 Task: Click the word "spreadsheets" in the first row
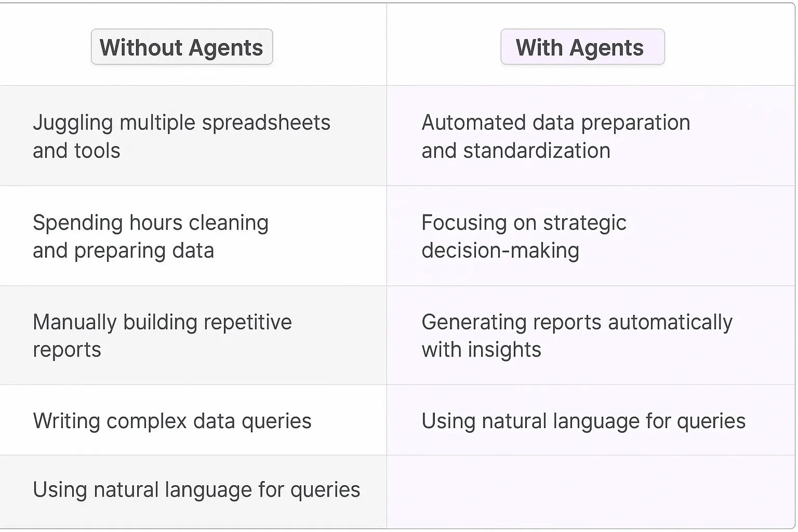[266, 123]
